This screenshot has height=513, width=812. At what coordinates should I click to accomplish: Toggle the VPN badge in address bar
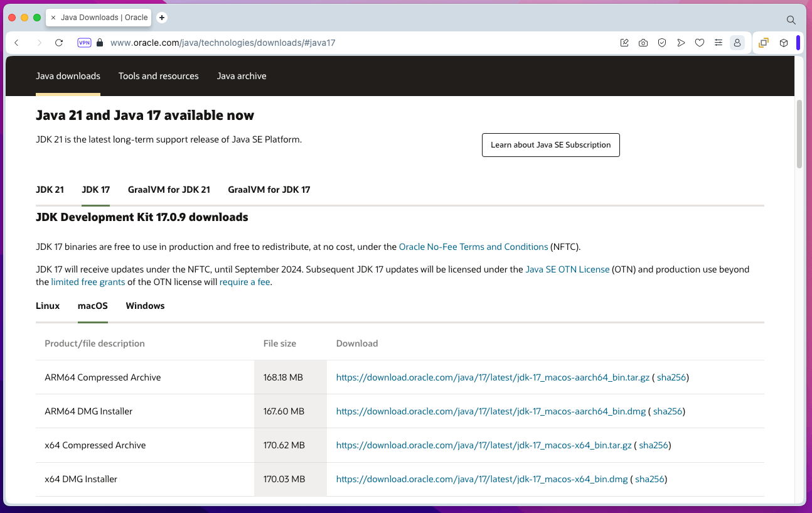(84, 43)
